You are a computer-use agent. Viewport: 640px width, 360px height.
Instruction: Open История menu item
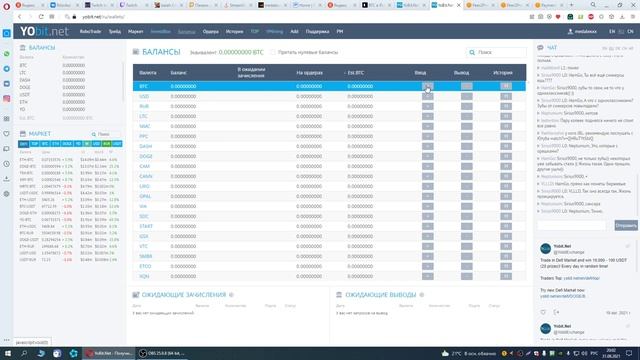[x=234, y=31]
